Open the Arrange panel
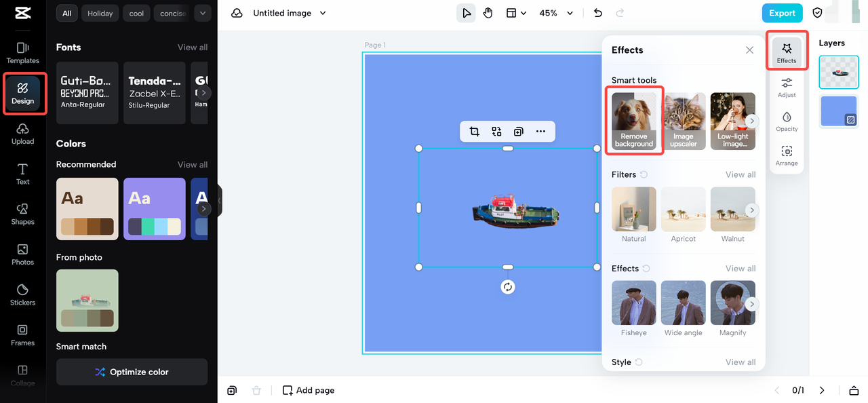 coord(787,155)
